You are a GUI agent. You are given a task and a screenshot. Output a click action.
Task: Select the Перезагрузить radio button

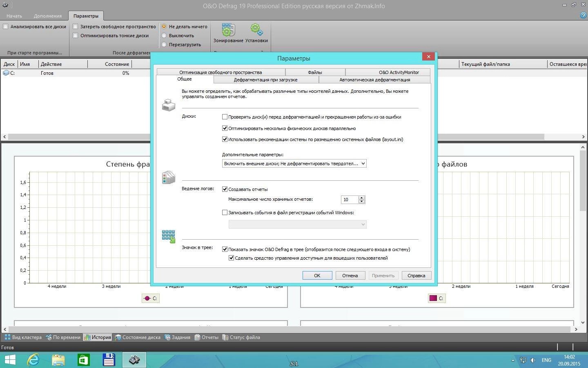pos(164,45)
